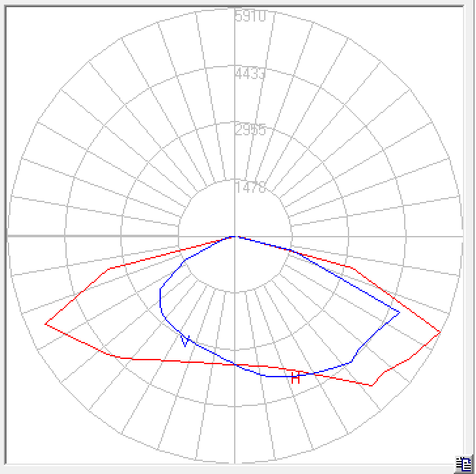476x474 pixels.
Task: Click the red curve's upper-left vertex near the horizontal axis
Action: [109, 269]
